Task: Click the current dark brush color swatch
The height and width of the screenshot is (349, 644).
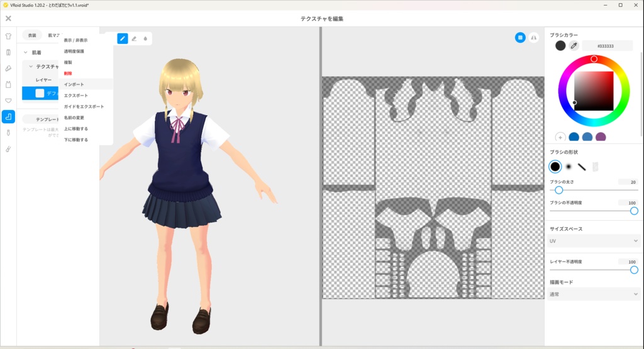Action: coord(560,45)
